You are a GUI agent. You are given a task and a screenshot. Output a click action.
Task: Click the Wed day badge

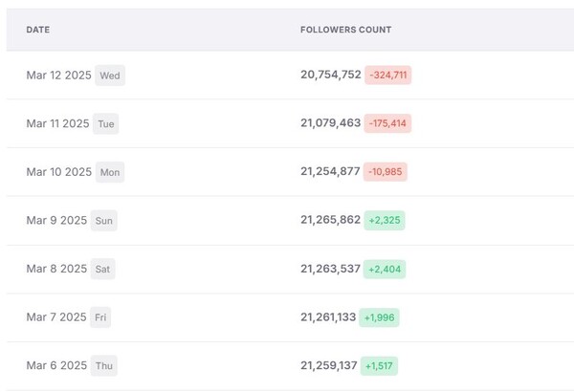point(110,76)
